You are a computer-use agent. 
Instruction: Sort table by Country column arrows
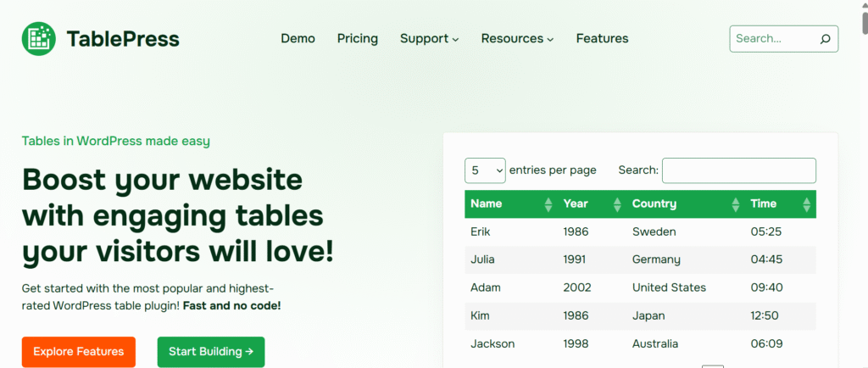pyautogui.click(x=736, y=204)
